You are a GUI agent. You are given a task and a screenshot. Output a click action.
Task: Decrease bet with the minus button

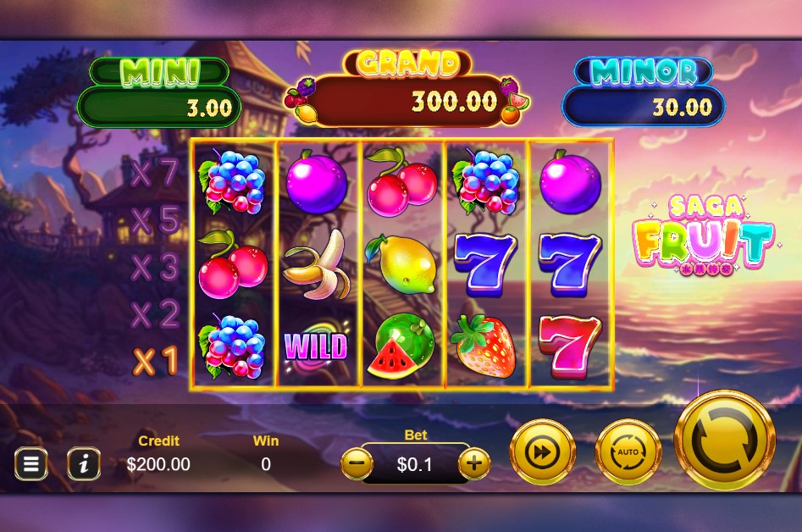pyautogui.click(x=357, y=463)
